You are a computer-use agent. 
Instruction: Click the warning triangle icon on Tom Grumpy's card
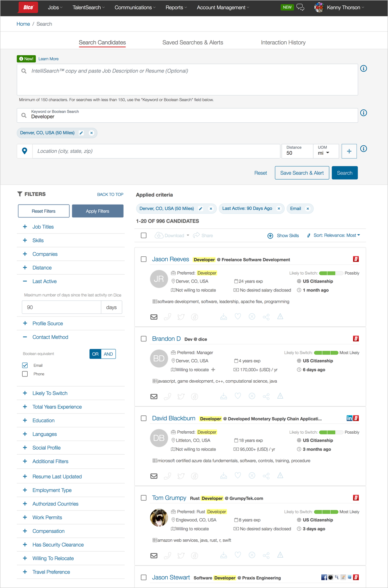click(x=280, y=555)
